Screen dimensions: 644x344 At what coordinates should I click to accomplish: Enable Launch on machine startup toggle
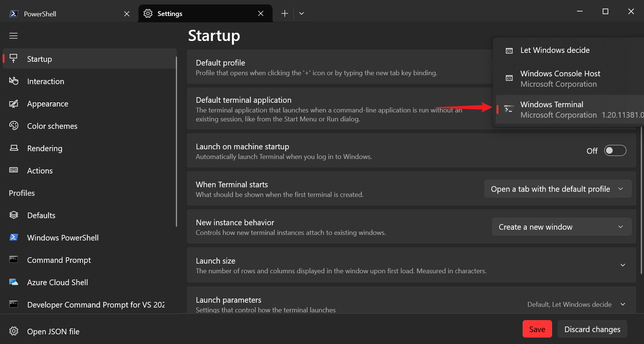coord(615,151)
